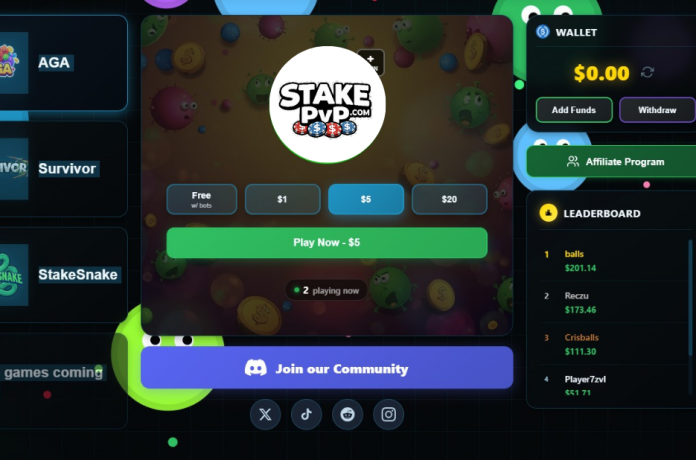Screen dimensions: 696x460
Task: Select the $20 stake option
Action: tap(449, 199)
